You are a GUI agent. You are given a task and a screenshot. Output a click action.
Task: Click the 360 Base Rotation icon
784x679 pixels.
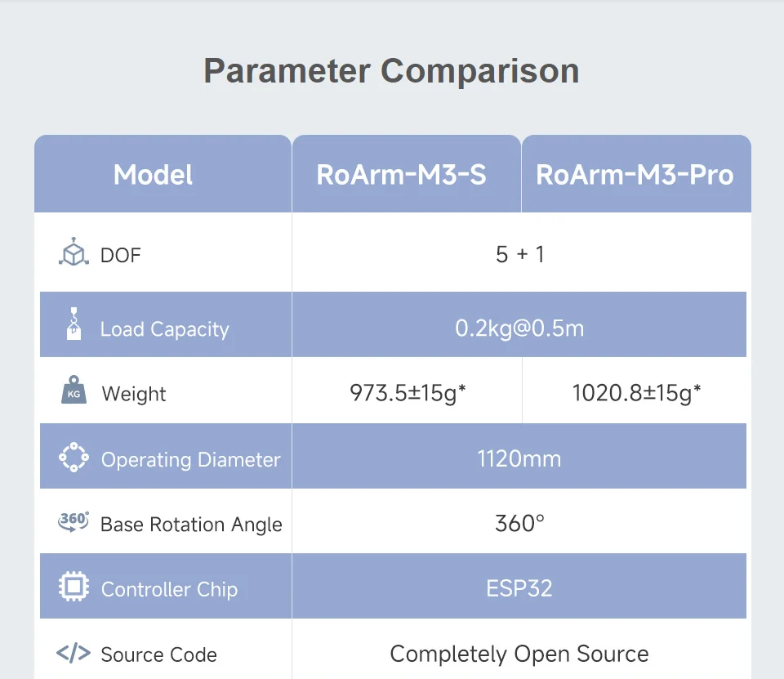coord(73,521)
